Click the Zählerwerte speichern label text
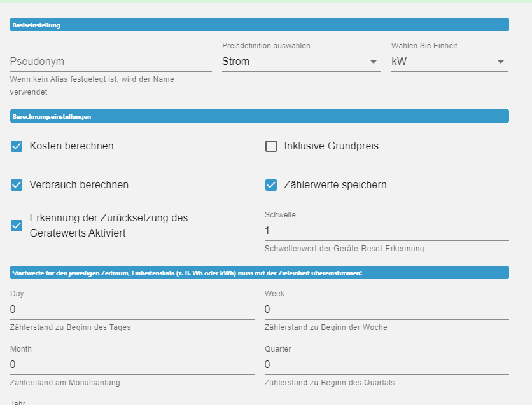Viewport: 532px width, 405px height. [x=335, y=185]
